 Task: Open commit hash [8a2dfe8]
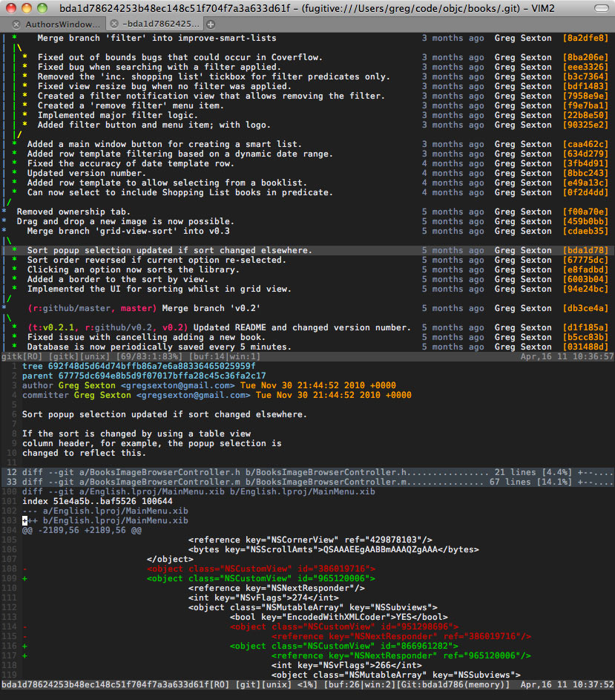(x=585, y=39)
